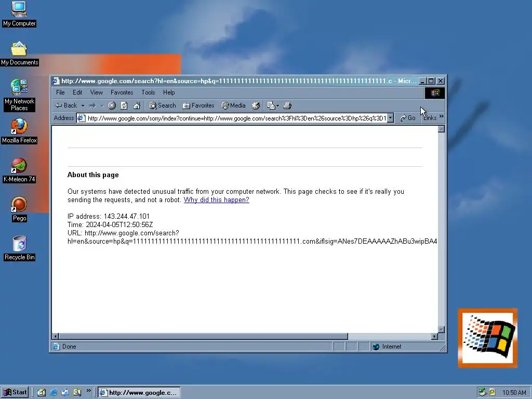The width and height of the screenshot is (532, 399).
Task: Open the Search pane from toolbar
Action: pyautogui.click(x=163, y=105)
